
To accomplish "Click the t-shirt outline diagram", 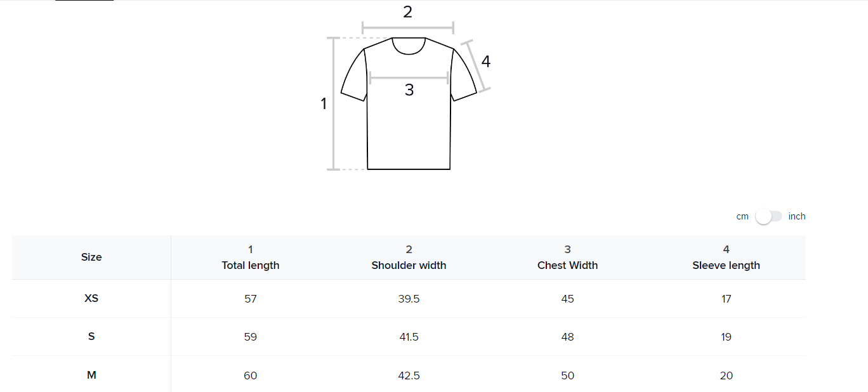I will (x=409, y=121).
